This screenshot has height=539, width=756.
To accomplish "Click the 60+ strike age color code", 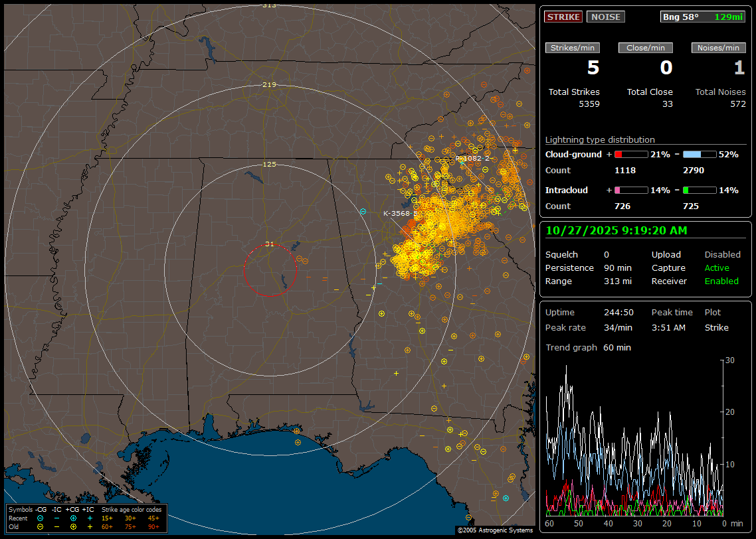I will pyautogui.click(x=107, y=526).
